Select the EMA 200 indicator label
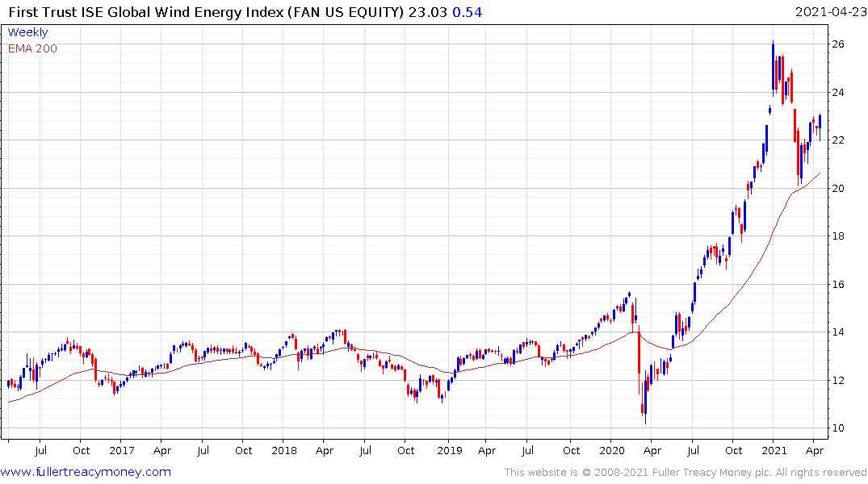 (32, 48)
